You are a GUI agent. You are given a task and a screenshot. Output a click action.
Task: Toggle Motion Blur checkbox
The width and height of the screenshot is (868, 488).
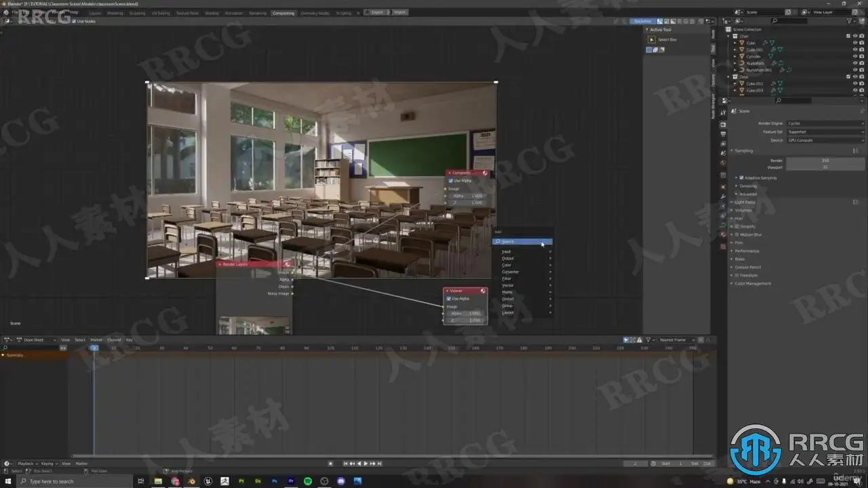737,235
